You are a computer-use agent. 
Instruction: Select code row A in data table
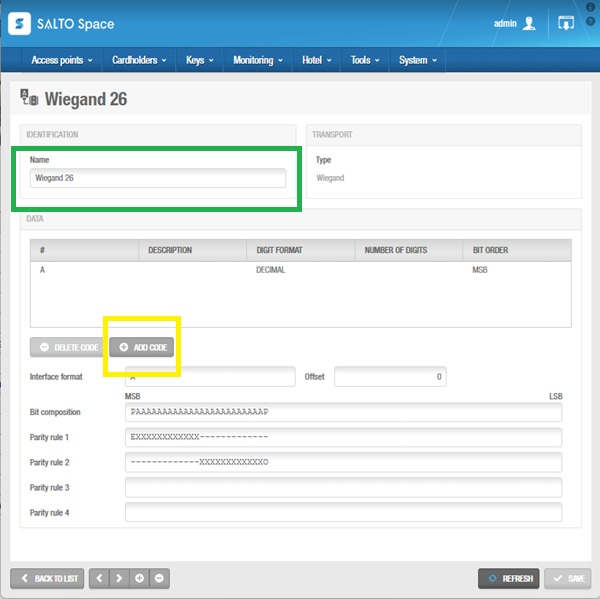(301, 270)
